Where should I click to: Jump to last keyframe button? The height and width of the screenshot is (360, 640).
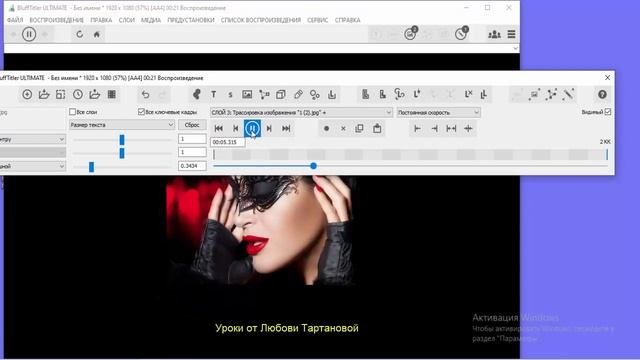coord(286,129)
